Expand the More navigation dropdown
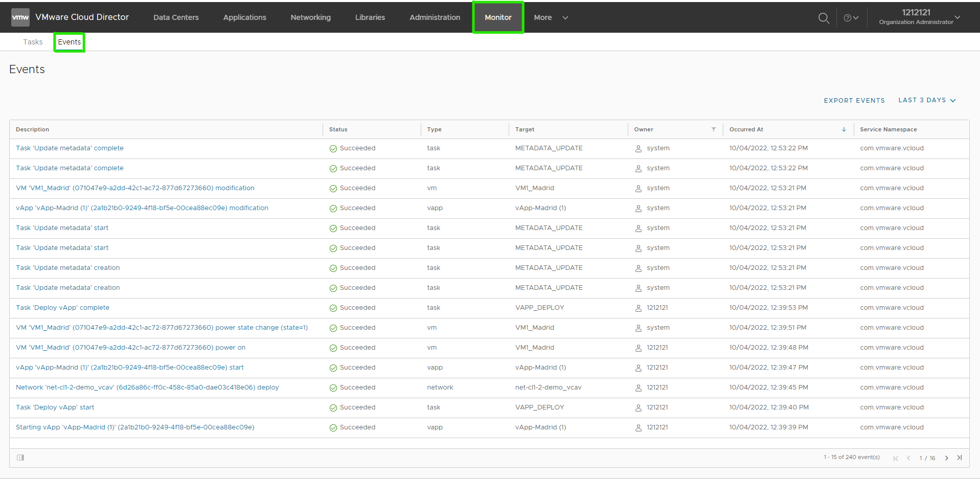The image size is (980, 479). click(x=551, y=17)
